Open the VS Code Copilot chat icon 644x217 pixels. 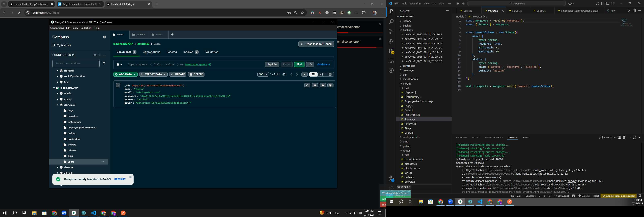point(570,3)
